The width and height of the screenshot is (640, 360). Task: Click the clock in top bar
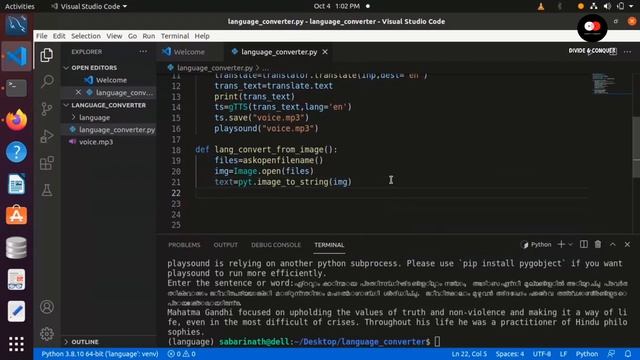[337, 6]
